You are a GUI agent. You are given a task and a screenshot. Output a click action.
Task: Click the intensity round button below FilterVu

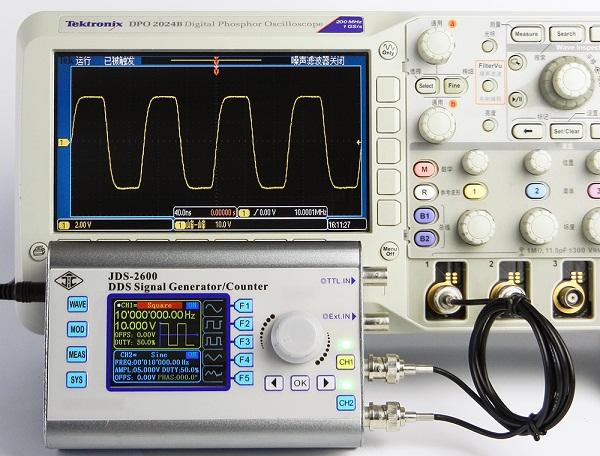tap(490, 125)
